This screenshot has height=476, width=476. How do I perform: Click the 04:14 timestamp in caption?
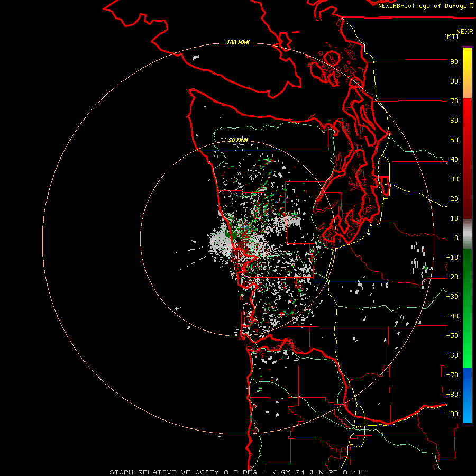pyautogui.click(x=355, y=472)
